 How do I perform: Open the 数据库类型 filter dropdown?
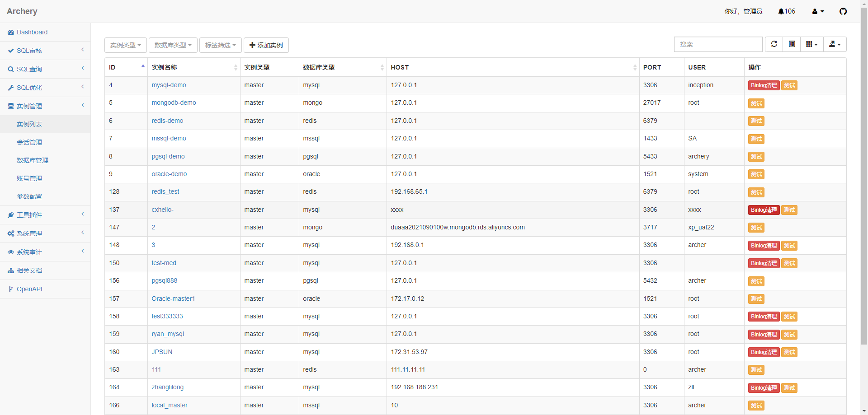[x=173, y=45]
